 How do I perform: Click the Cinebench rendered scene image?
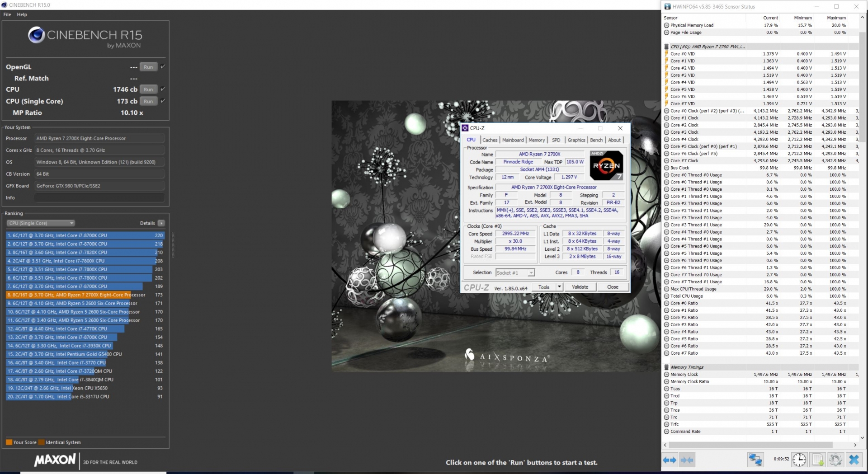pyautogui.click(x=496, y=236)
